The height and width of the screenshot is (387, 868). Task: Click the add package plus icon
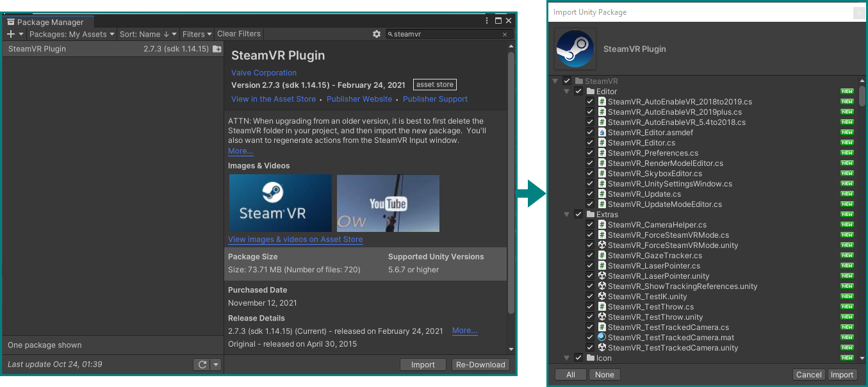pyautogui.click(x=11, y=34)
